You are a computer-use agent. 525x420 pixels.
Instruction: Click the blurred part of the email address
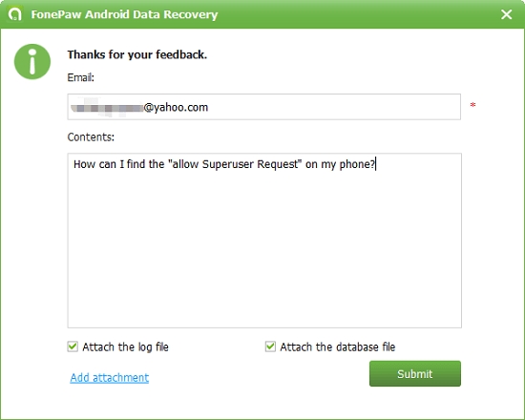[107, 107]
